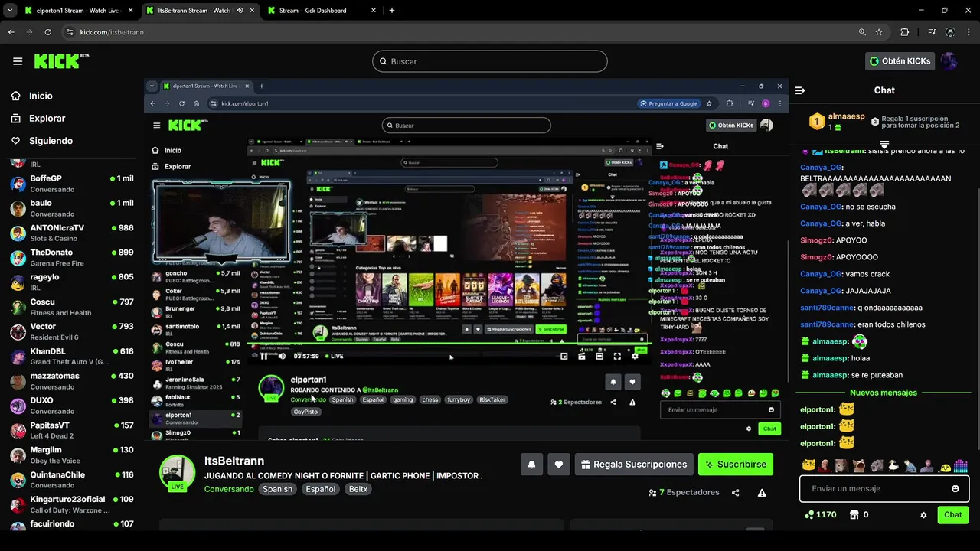Open site information icon in address bar

[70, 32]
